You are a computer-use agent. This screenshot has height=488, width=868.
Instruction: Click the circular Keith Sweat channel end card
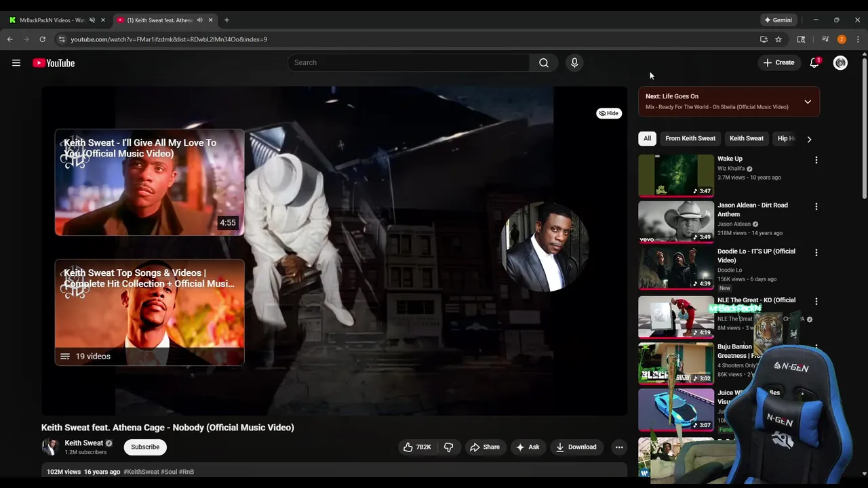[x=544, y=246]
